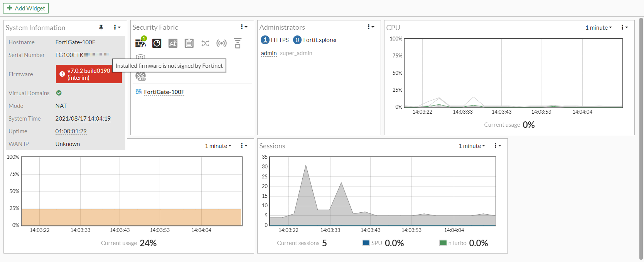Click the black pie-chart analyzer icon
This screenshot has height=262, width=644.
pyautogui.click(x=157, y=43)
